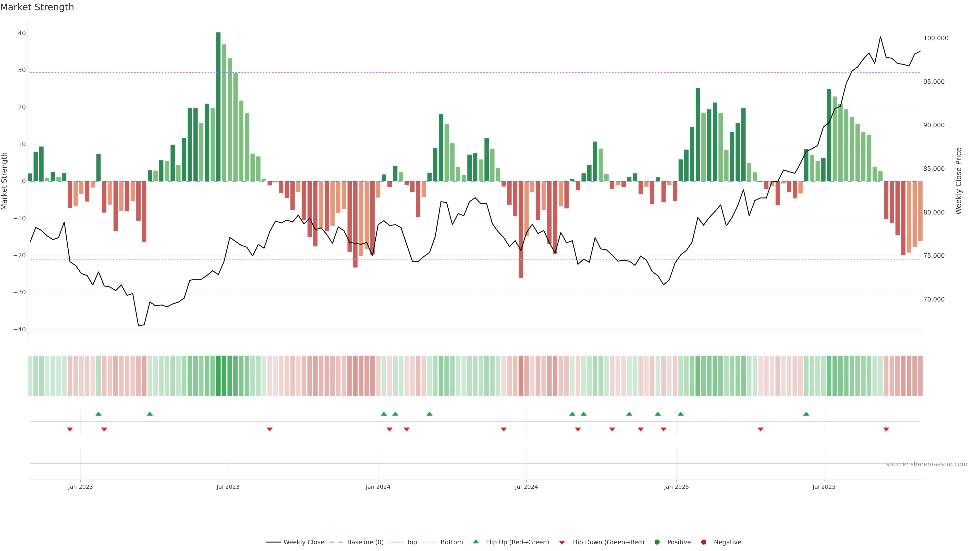980x551 pixels.
Task: Click the tallest green bar near Jul 2023
Action: 218,106
